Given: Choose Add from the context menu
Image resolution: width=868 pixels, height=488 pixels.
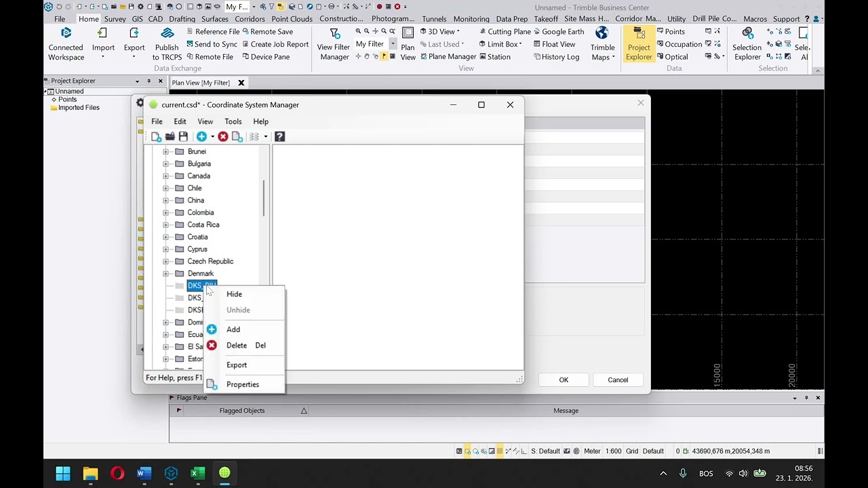Looking at the screenshot, I should [x=233, y=329].
